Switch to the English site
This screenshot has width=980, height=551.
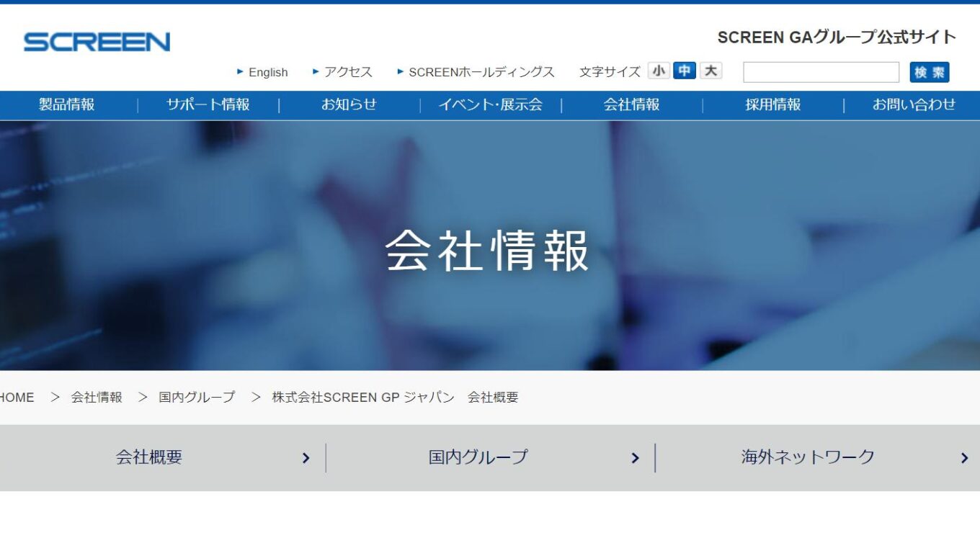268,71
